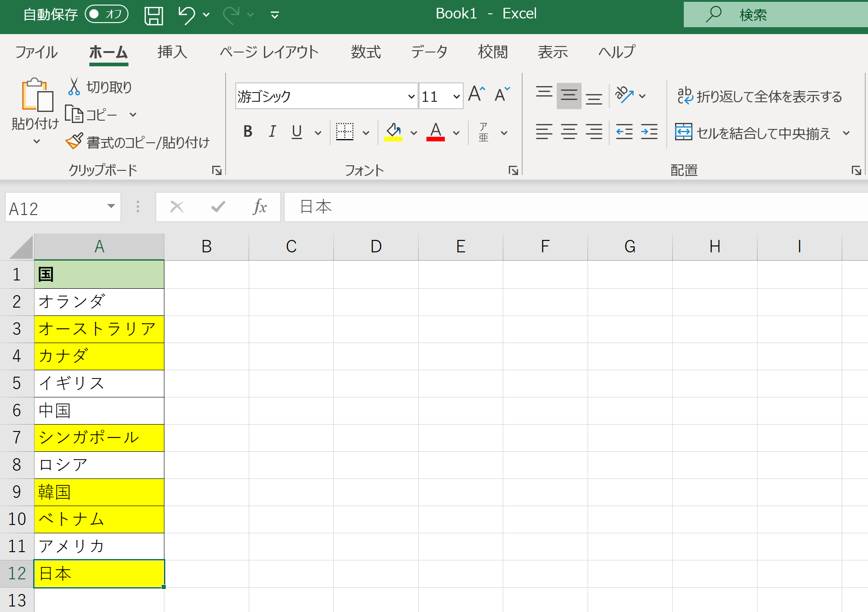Click Format Painter (書式のコピー/貼り付け)
Viewport: 868px width, 612px height.
[137, 142]
